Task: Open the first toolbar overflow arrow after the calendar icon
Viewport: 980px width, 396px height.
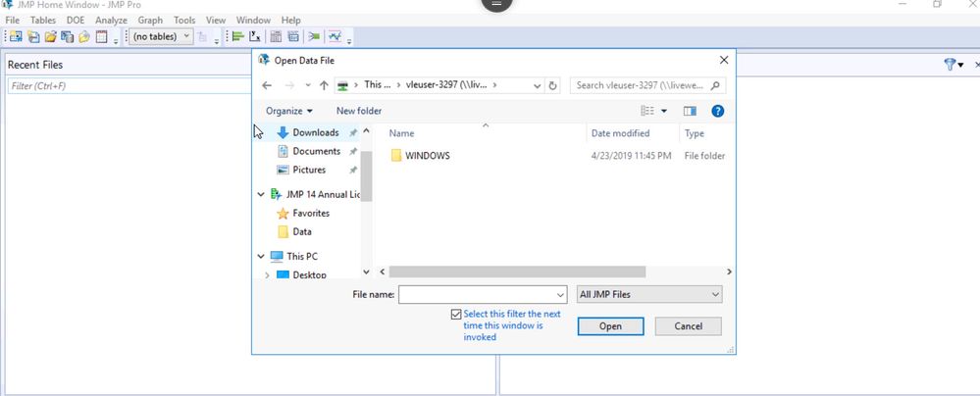Action: click(116, 41)
